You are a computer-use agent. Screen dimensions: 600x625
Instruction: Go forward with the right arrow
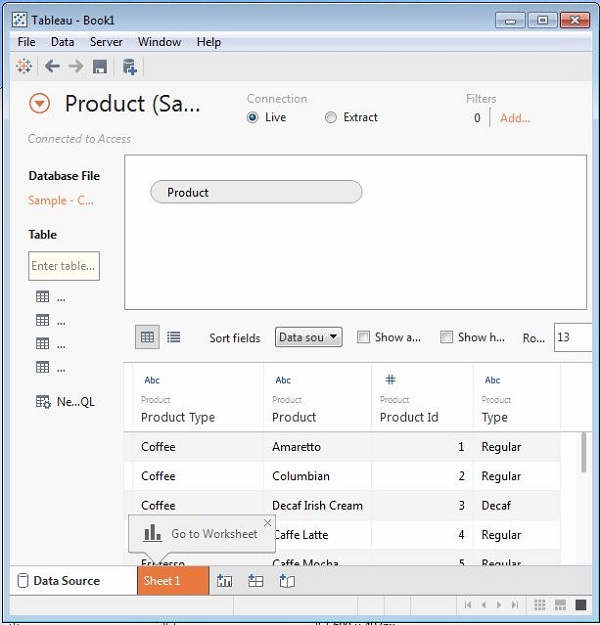[76, 66]
